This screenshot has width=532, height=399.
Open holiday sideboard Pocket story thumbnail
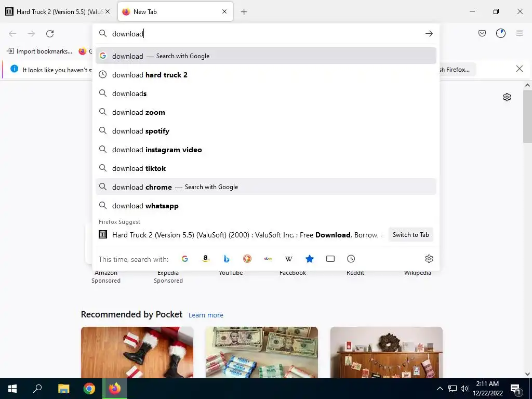tap(386, 352)
